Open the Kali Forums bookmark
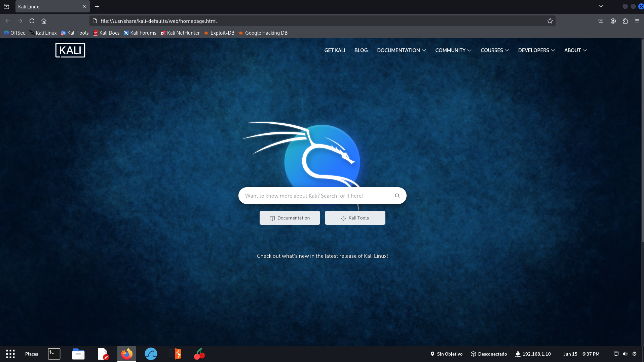This screenshot has height=362, width=644. click(x=140, y=33)
